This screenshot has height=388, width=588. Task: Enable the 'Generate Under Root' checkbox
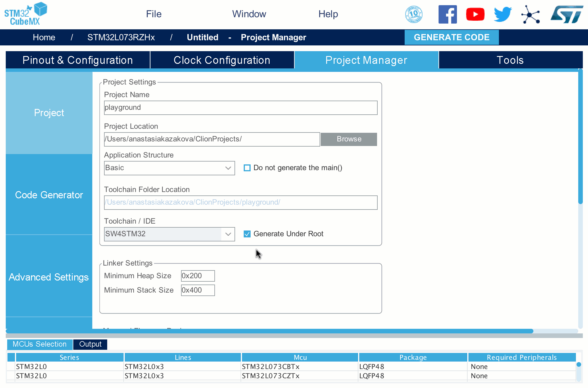click(x=246, y=234)
